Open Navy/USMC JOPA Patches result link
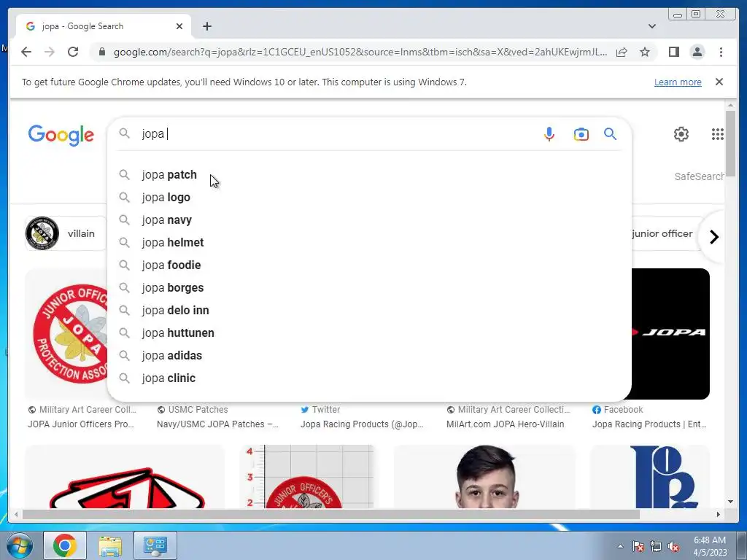Viewport: 747px width, 560px height. coord(217,424)
